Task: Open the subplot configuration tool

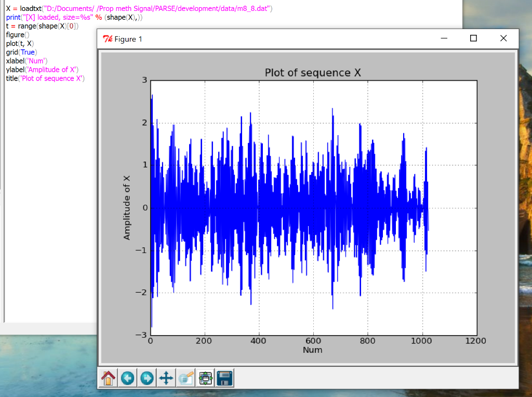Action: click(205, 378)
